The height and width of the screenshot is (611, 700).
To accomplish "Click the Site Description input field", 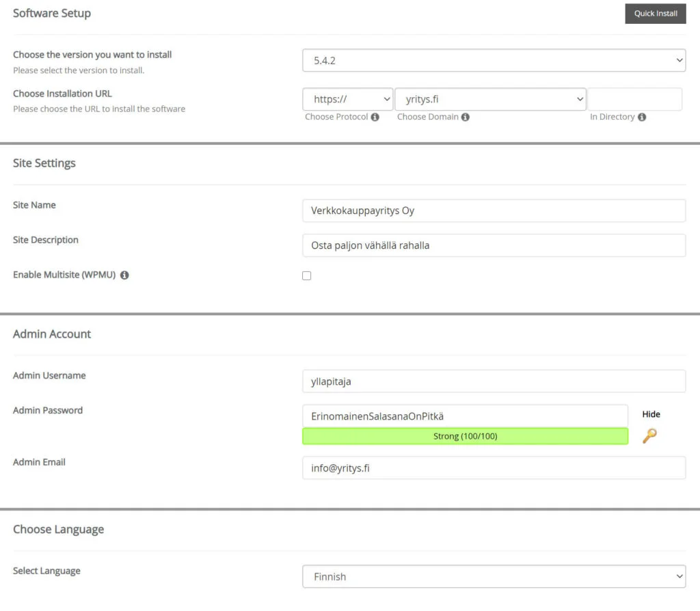I will click(x=494, y=245).
